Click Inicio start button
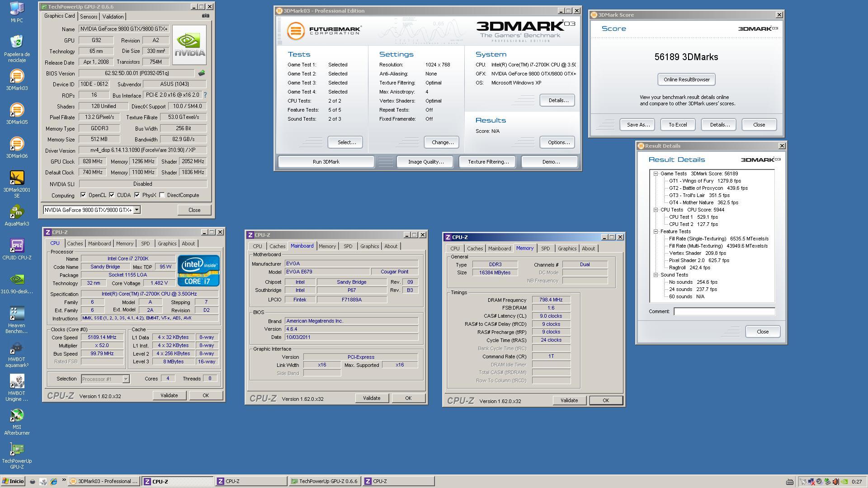868x488 pixels. click(x=13, y=481)
